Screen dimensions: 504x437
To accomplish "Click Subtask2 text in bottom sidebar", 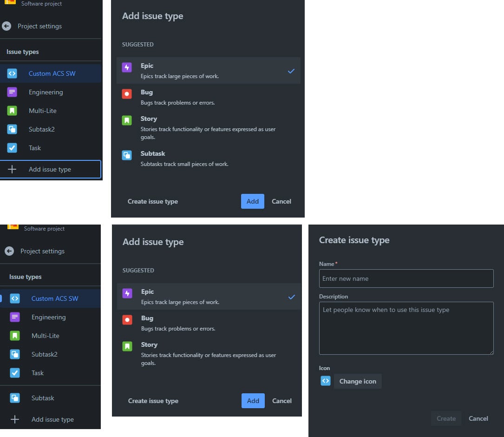I will (x=44, y=354).
